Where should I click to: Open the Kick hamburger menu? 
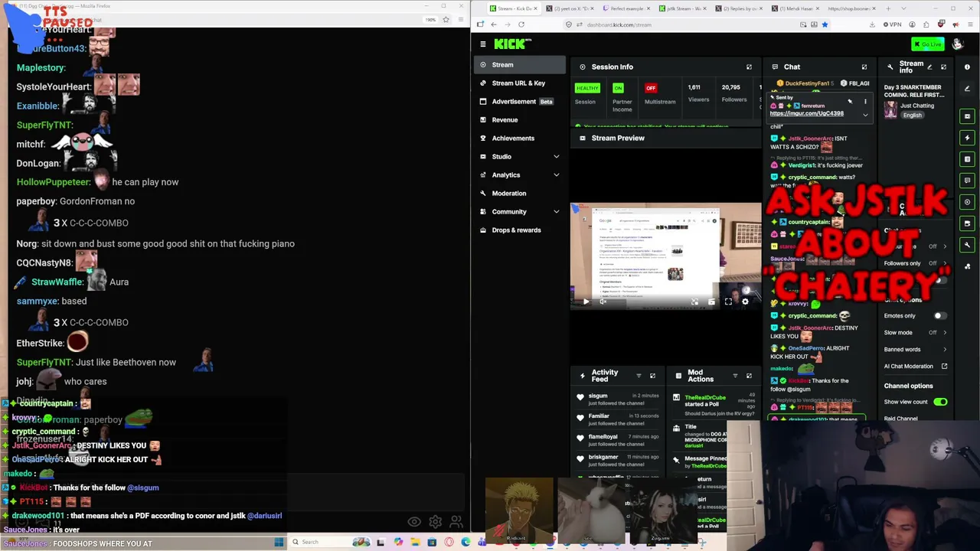tap(482, 44)
